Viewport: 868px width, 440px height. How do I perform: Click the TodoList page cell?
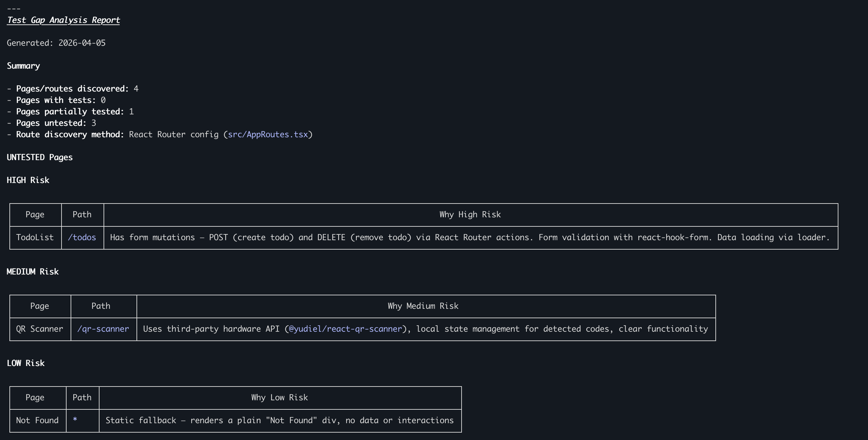point(35,237)
